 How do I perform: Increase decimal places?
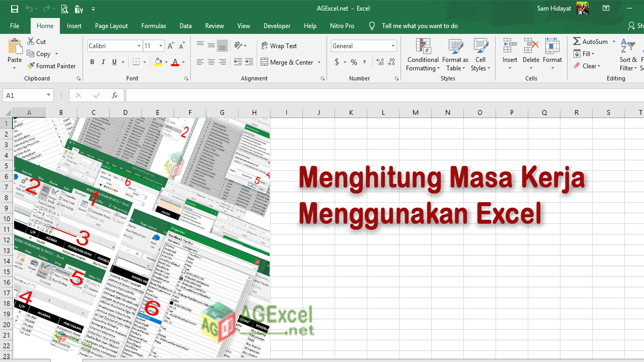[379, 62]
